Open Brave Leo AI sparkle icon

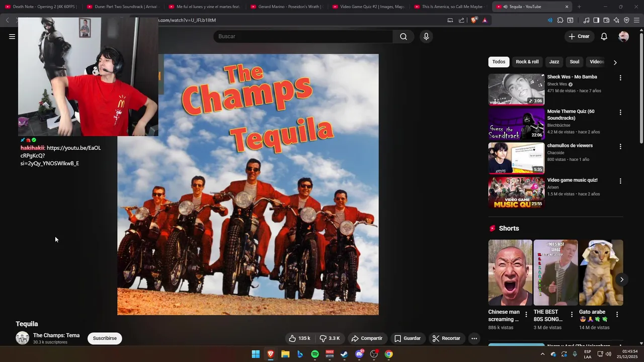click(616, 20)
